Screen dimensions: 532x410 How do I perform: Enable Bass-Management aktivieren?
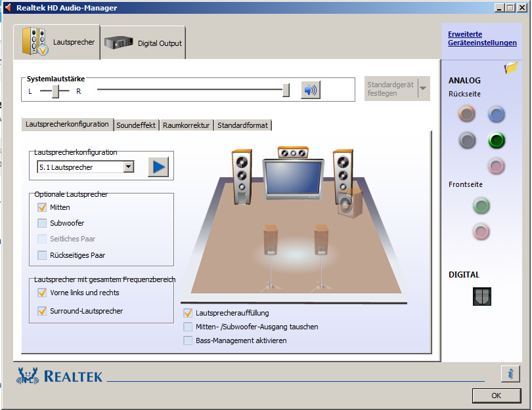188,340
